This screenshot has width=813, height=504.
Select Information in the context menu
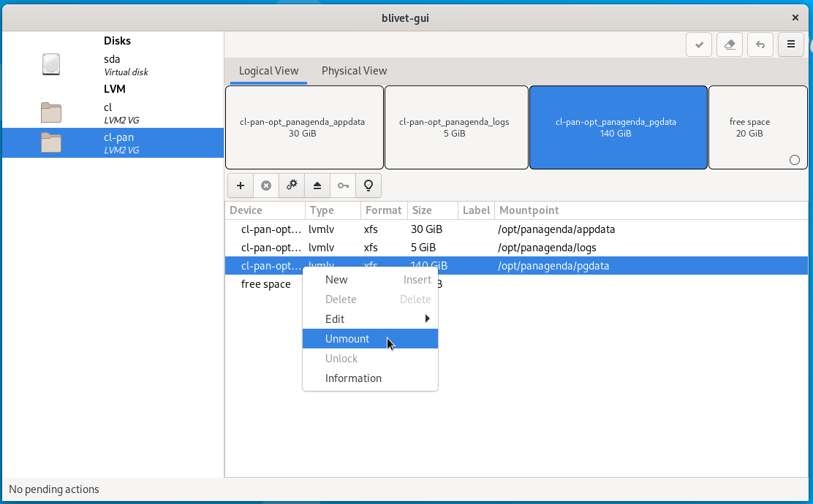click(353, 378)
